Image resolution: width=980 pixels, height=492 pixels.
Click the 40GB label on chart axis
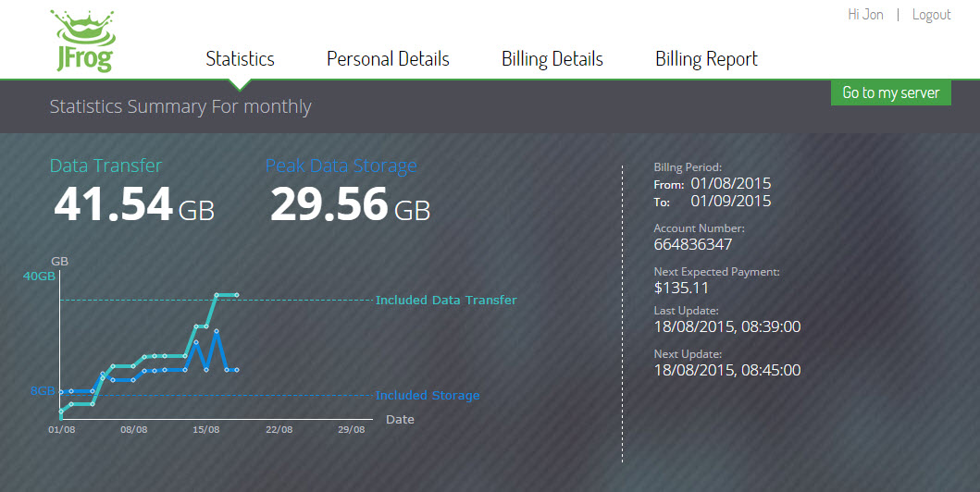click(x=39, y=277)
